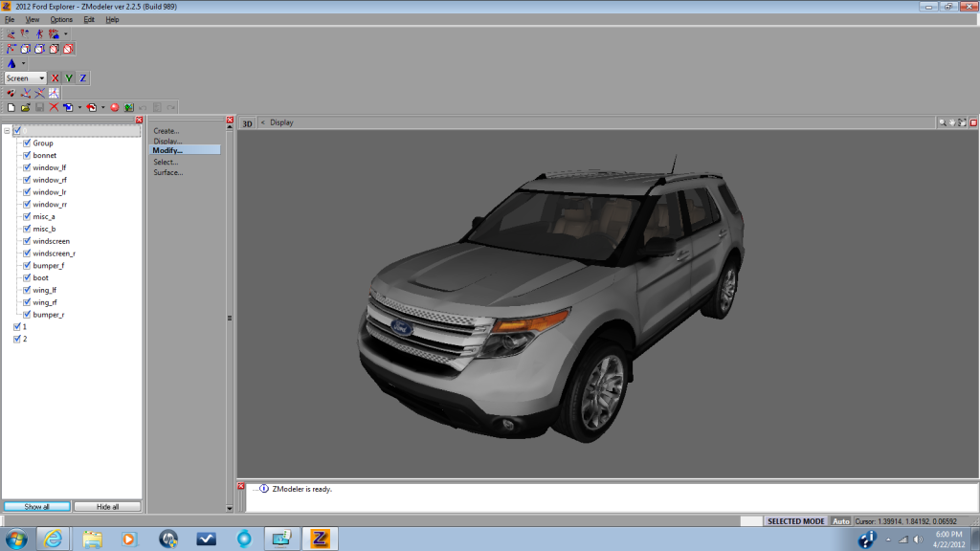Collapse the root node in objects tree

tap(7, 131)
